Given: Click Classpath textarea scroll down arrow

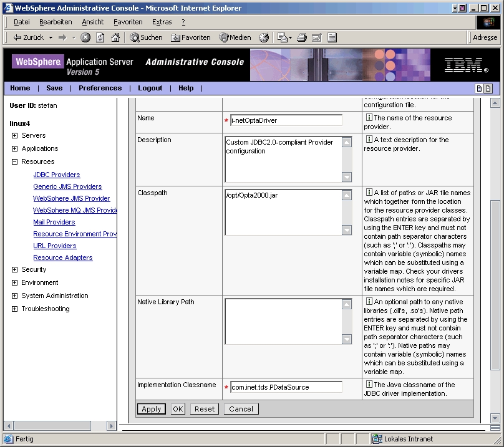Looking at the screenshot, I should tap(347, 230).
